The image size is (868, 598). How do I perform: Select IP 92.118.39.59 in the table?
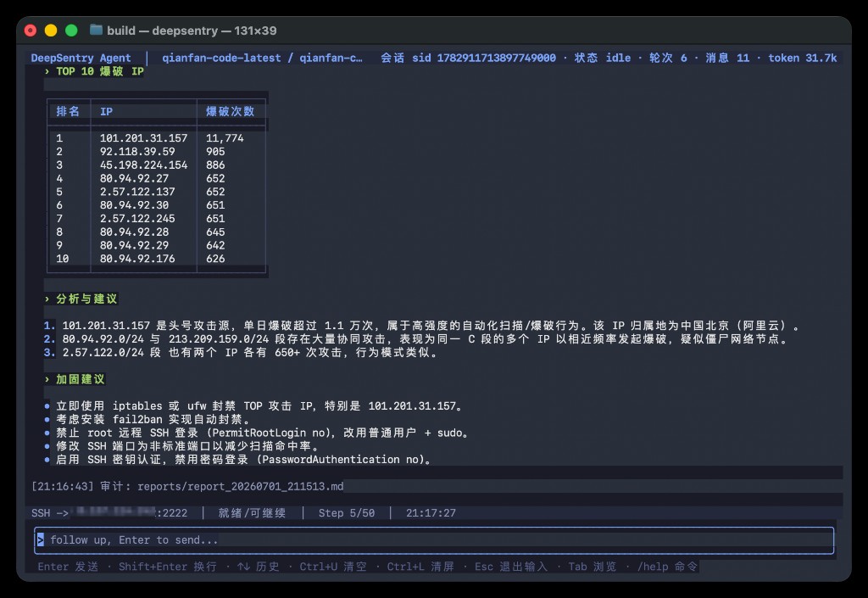(137, 151)
